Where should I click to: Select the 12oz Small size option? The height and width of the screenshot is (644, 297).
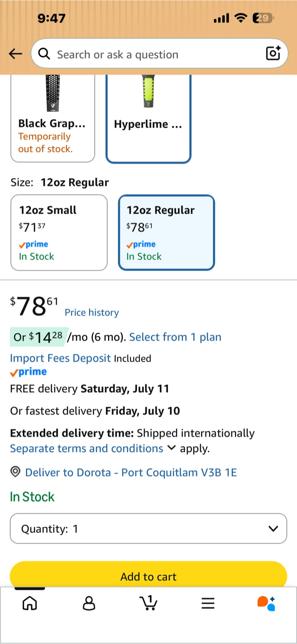pos(59,233)
